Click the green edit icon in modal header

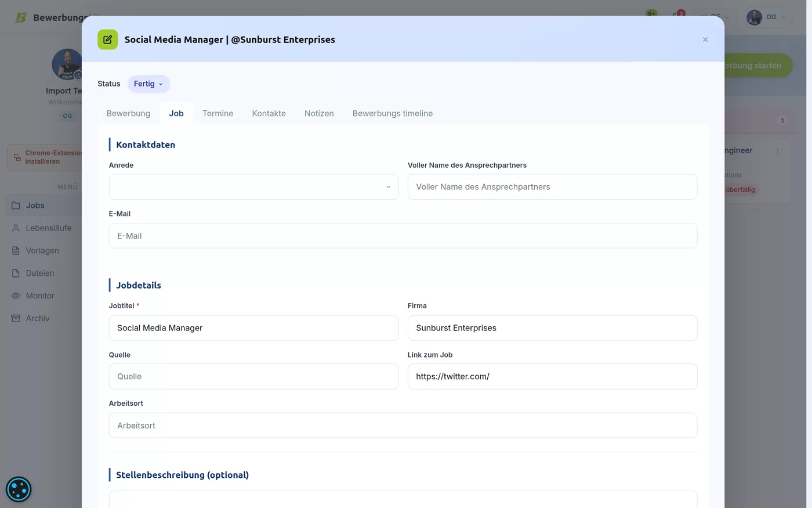(x=107, y=39)
